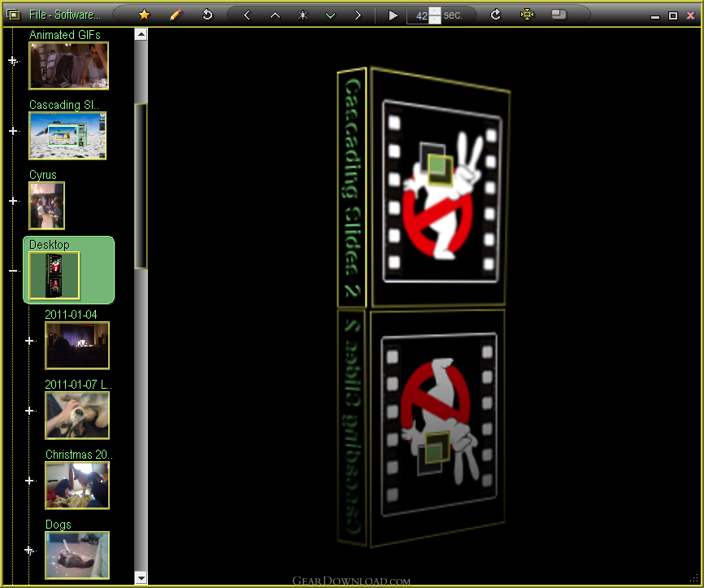704x588 pixels.
Task: Click the Christmas 20.. label
Action: pos(79,455)
